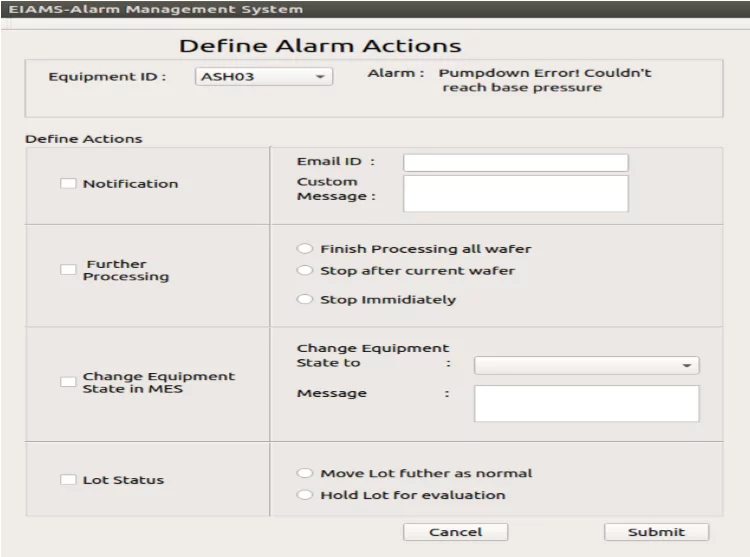Select Finish Processing all wafer option
The height and width of the screenshot is (557, 750).
coord(305,249)
